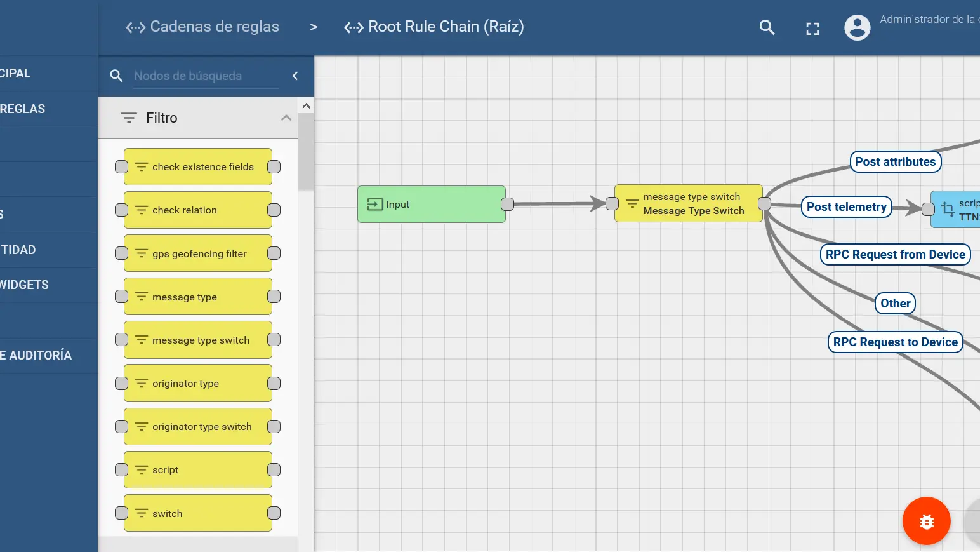Click output connector of Message Type Switch node
Screen dimensions: 980x552
(765, 203)
